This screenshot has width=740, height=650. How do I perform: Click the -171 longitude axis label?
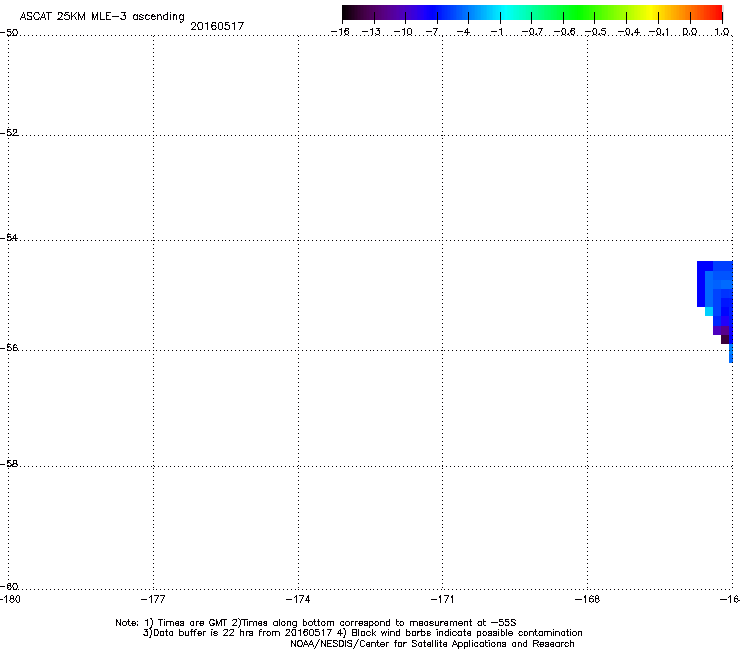click(443, 599)
